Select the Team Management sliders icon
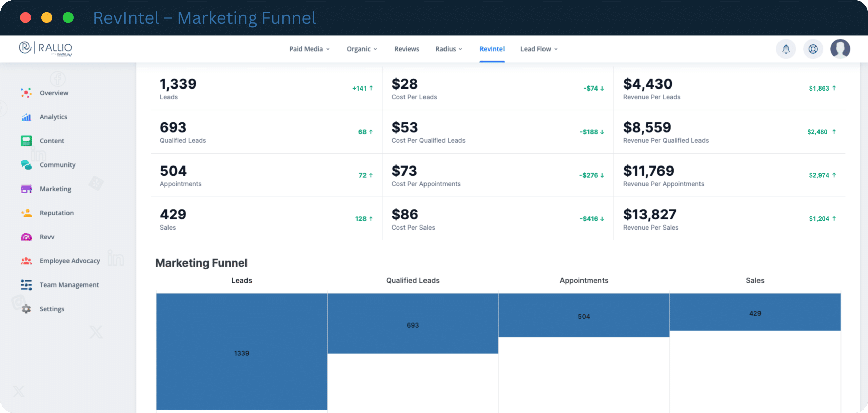Image resolution: width=868 pixels, height=413 pixels. 26,285
